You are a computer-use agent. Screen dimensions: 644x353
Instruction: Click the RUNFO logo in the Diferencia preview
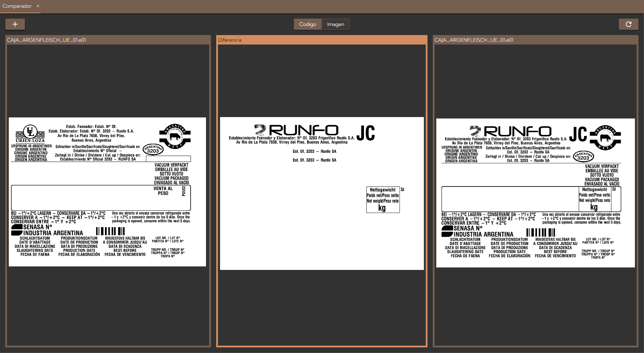[297, 130]
